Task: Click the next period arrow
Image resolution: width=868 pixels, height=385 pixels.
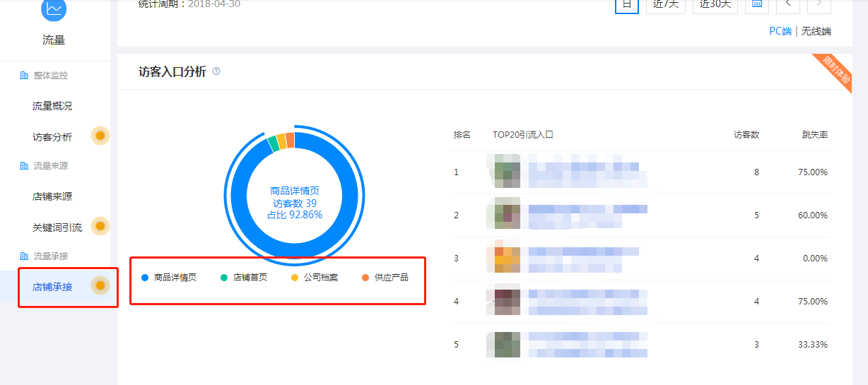Action: point(819,4)
